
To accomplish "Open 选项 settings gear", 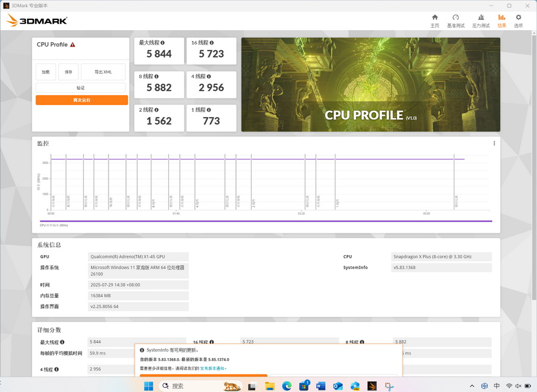I will 518,21.
